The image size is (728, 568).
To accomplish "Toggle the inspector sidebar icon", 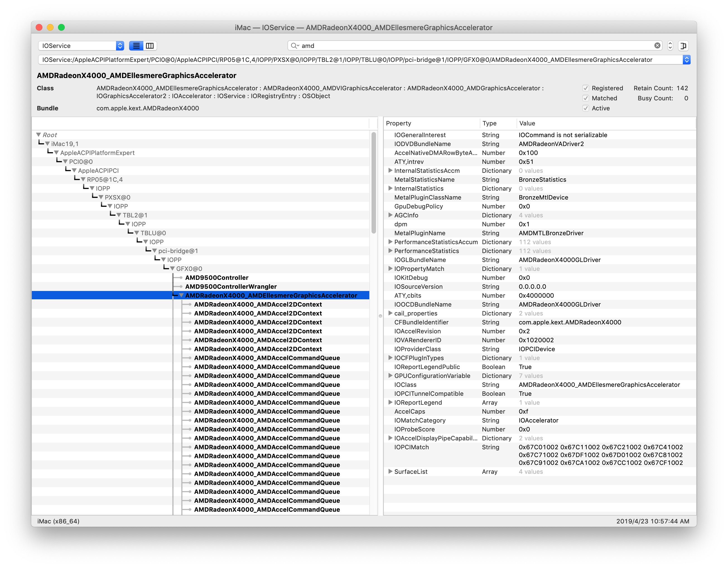I will [683, 46].
